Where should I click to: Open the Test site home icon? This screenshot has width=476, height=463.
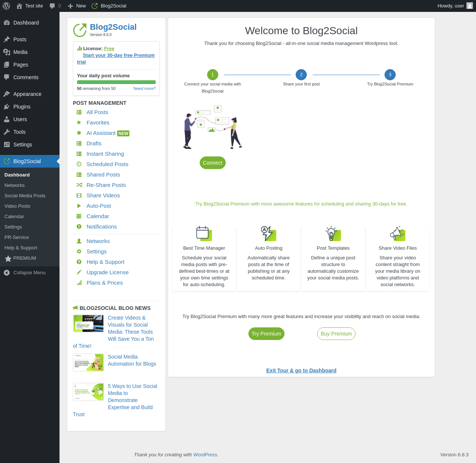pyautogui.click(x=19, y=6)
